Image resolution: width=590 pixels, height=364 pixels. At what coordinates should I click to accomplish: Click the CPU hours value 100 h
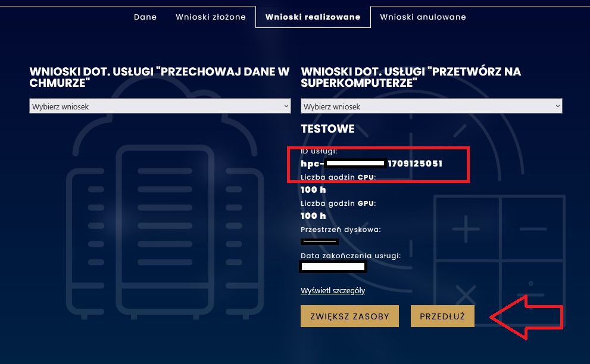point(313,190)
